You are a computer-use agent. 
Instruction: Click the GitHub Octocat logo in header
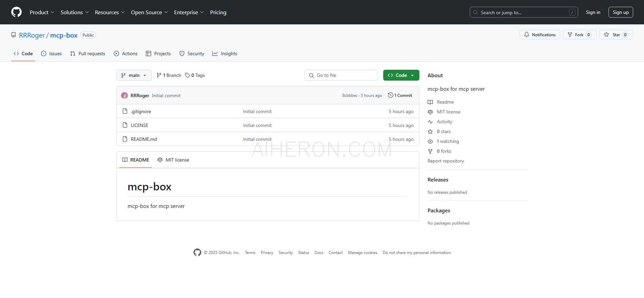click(16, 12)
